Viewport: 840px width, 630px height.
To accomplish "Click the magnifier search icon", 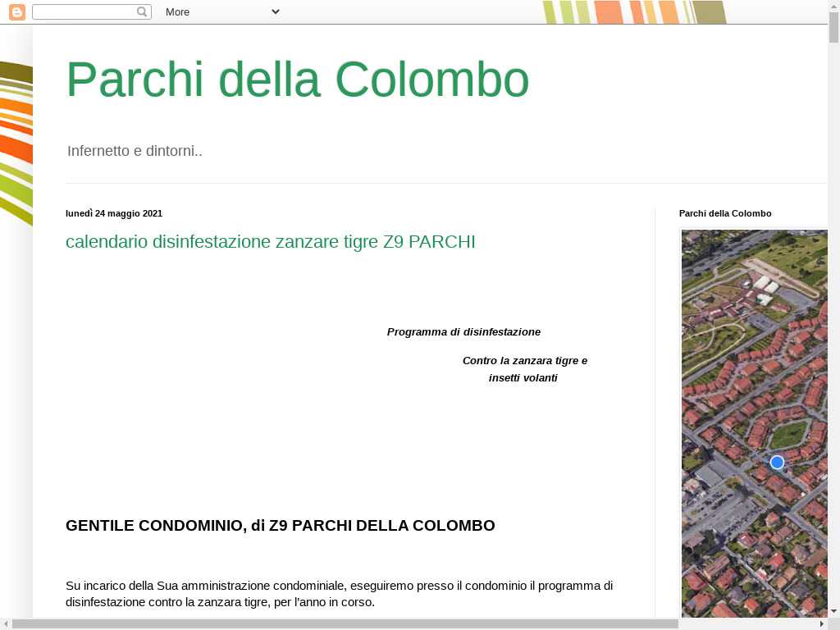I will coord(142,11).
